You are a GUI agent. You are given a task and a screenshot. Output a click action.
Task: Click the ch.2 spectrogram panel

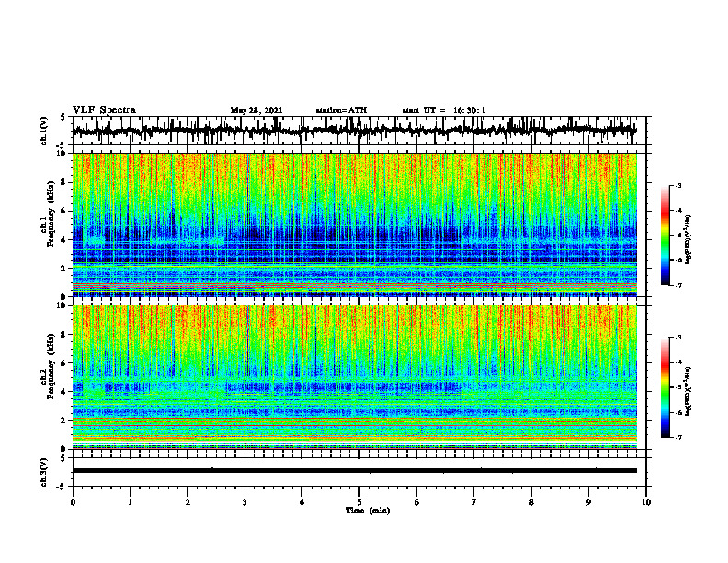click(x=355, y=377)
